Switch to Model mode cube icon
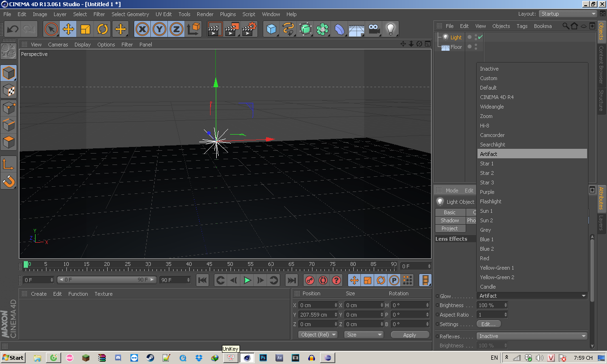 click(9, 73)
